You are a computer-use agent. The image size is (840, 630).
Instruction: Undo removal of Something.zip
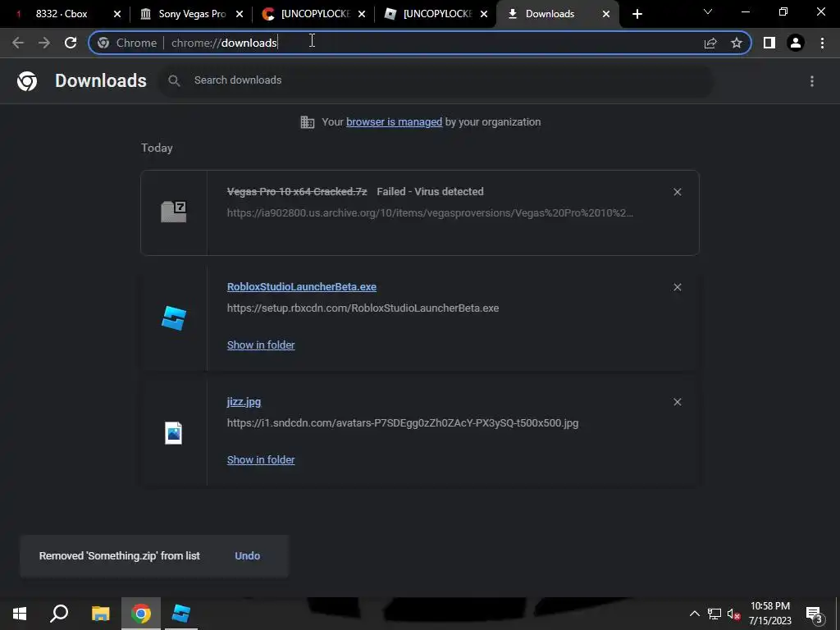point(248,556)
